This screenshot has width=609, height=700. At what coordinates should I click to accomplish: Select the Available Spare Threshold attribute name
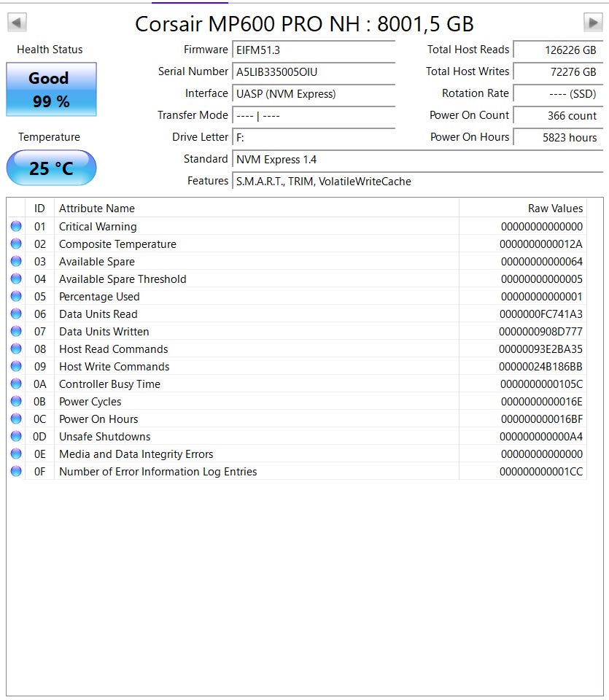coord(123,279)
